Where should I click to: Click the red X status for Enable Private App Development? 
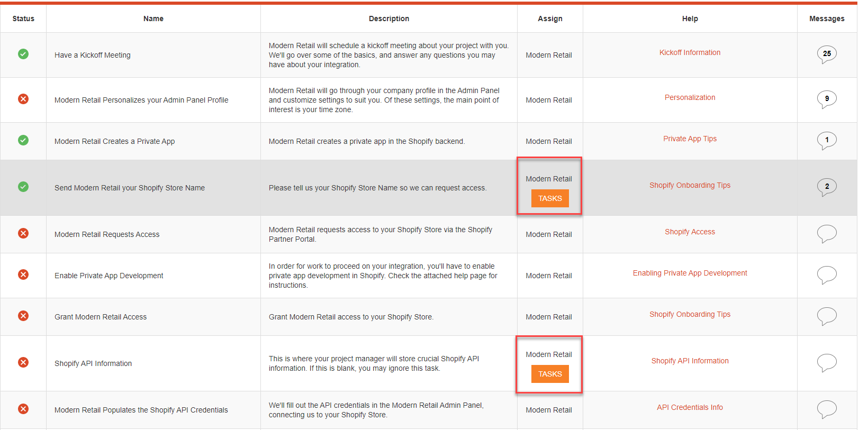click(x=23, y=275)
